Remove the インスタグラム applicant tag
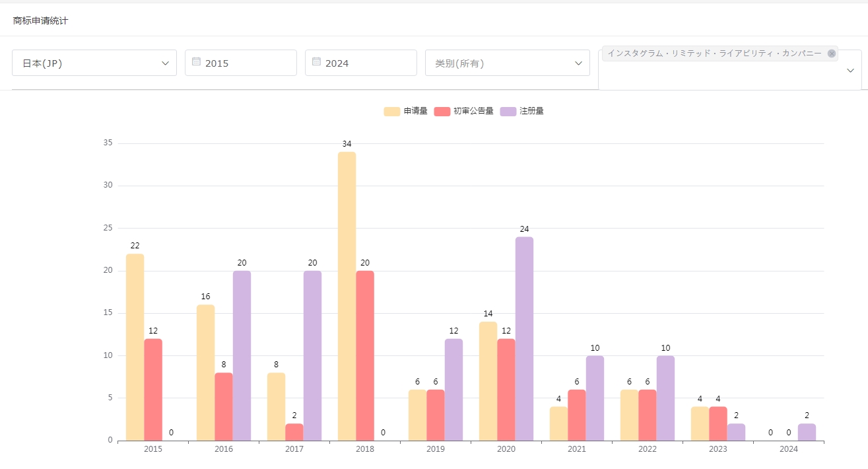868x469 pixels. [831, 54]
